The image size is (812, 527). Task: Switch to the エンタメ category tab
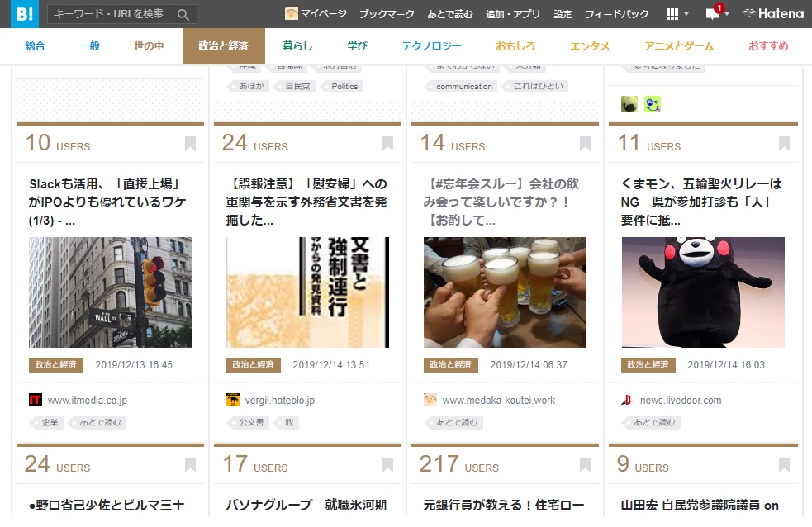(x=590, y=46)
